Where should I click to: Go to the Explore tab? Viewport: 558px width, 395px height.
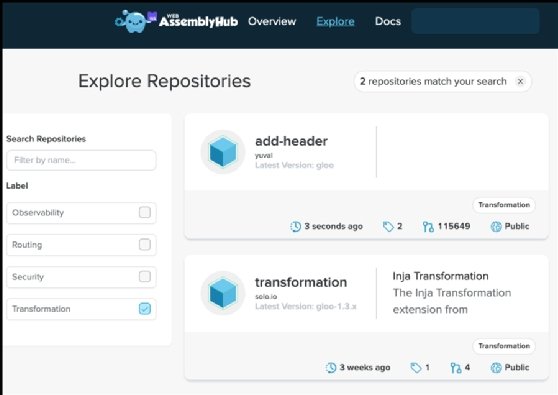[335, 21]
